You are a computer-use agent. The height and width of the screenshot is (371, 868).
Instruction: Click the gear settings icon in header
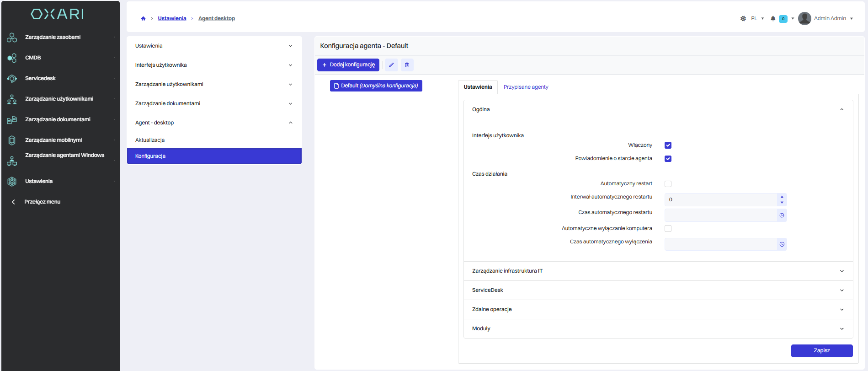(743, 19)
